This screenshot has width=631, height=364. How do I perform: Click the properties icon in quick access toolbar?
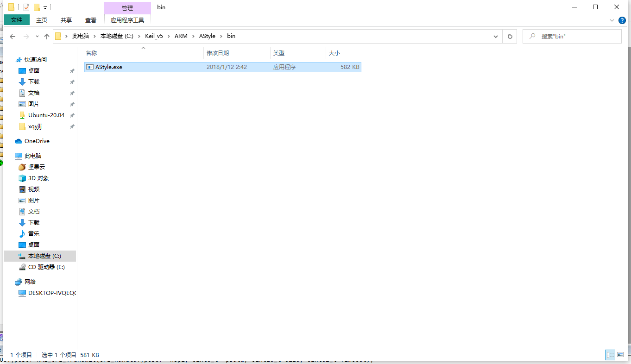[26, 7]
